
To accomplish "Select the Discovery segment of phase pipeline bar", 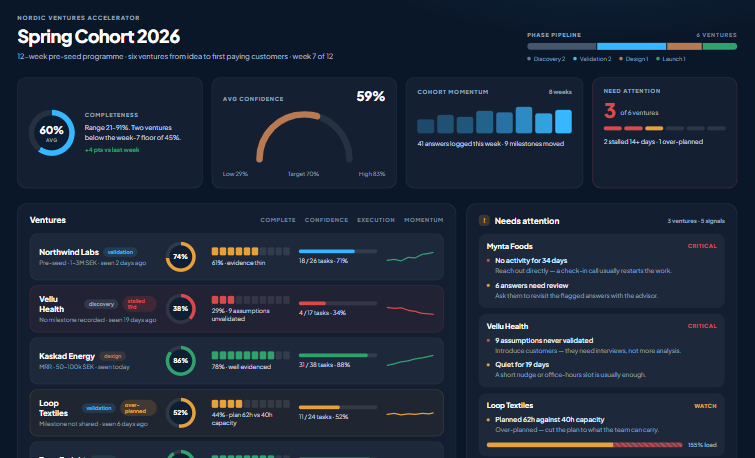I will tap(561, 47).
